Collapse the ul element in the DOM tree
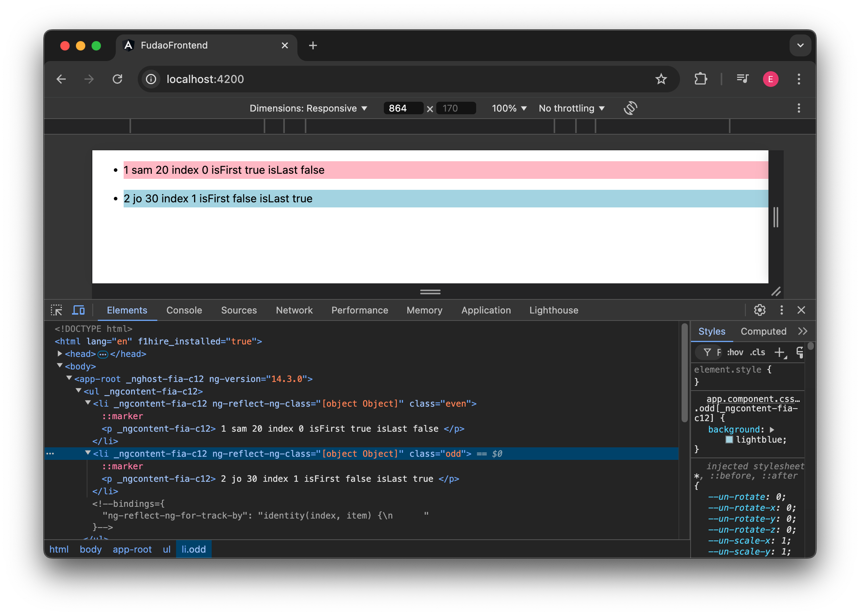The height and width of the screenshot is (616, 860). [x=78, y=391]
